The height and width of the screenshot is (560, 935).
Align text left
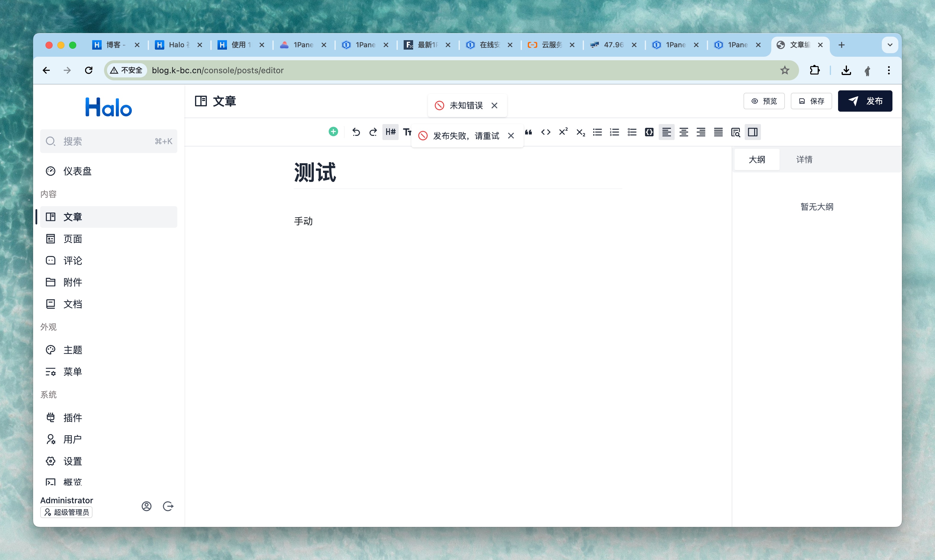(x=667, y=132)
